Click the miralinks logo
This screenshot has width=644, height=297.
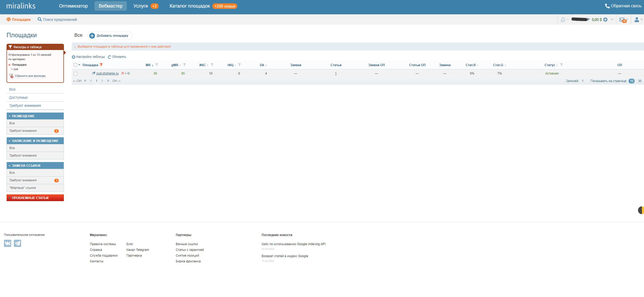(x=21, y=6)
